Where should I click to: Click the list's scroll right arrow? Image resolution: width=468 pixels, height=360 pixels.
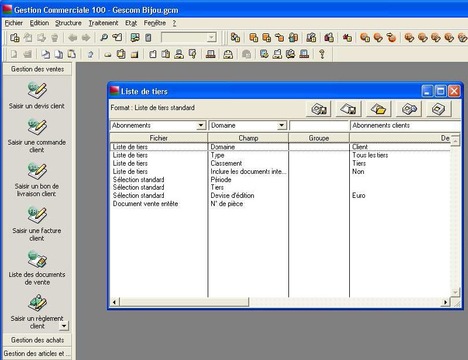tap(445, 302)
